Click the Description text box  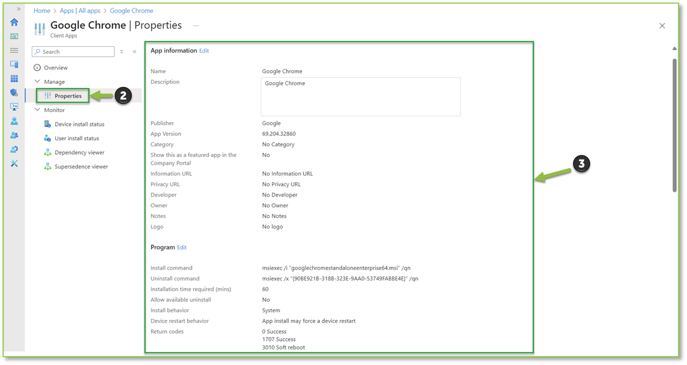click(361, 97)
